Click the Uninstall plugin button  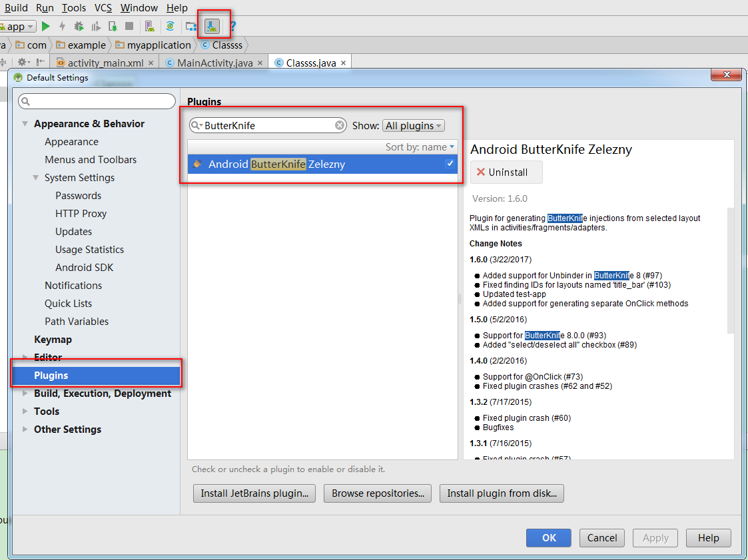(506, 172)
